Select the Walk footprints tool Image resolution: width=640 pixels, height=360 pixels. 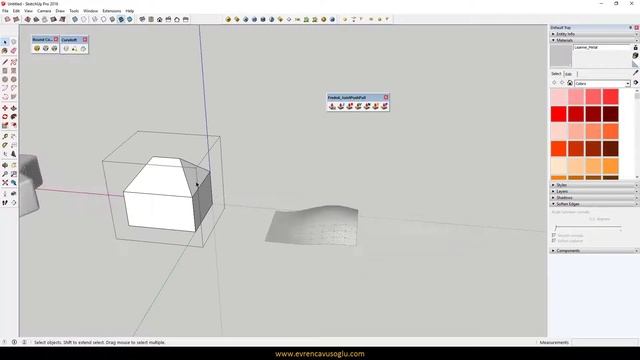(x=5, y=202)
